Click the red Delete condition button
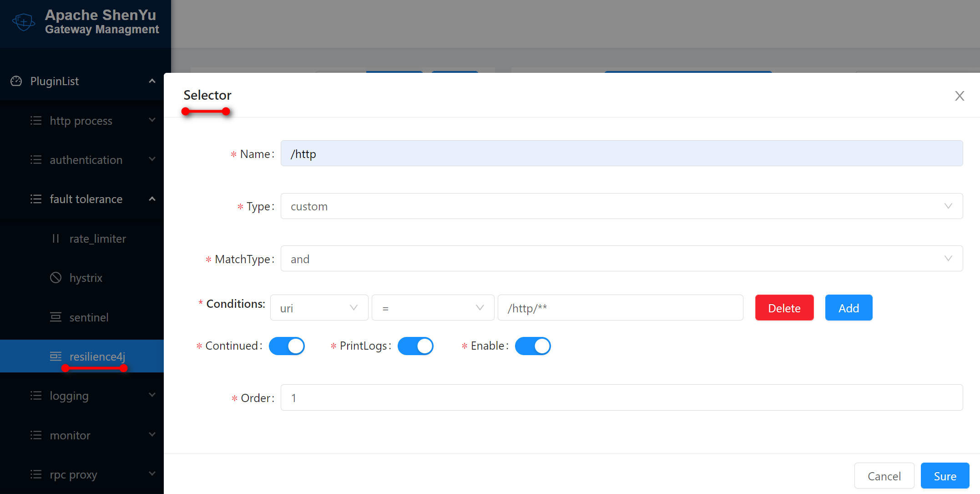 784,308
